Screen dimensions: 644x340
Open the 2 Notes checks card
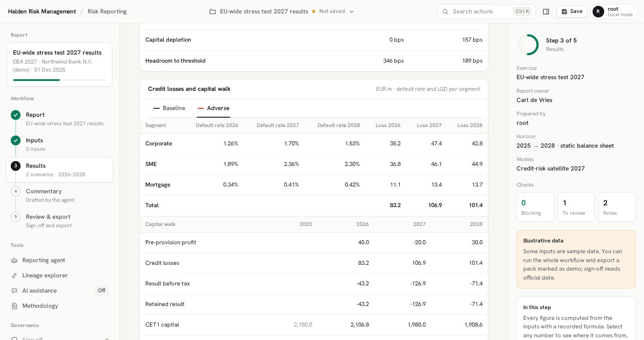617,207
